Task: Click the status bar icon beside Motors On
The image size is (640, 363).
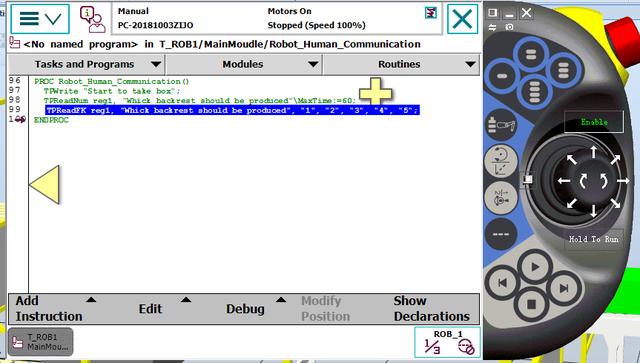Action: point(430,13)
